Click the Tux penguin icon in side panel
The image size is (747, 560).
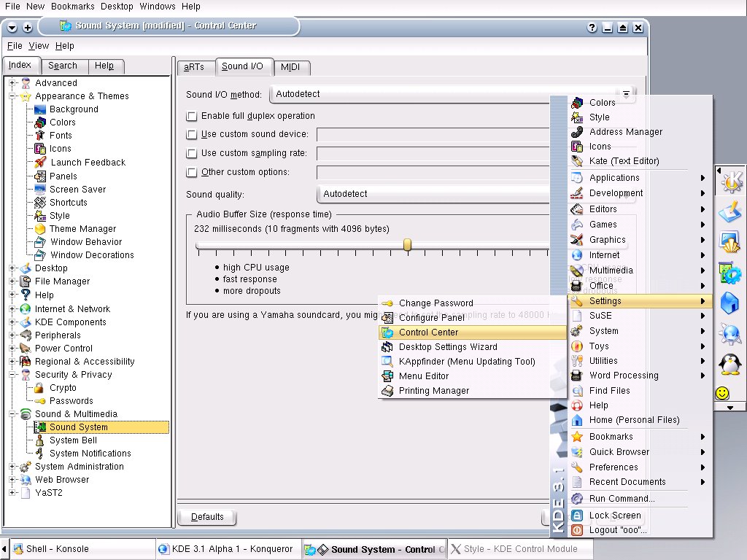click(730, 365)
